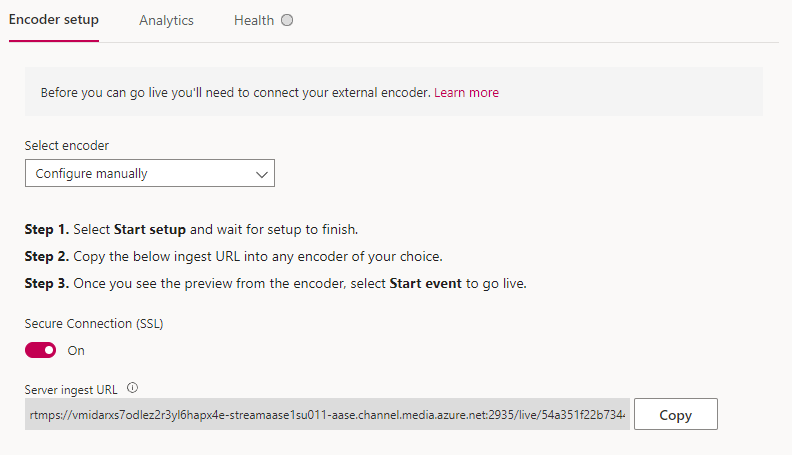This screenshot has width=792, height=455.
Task: Click the Server ingest URL label
Action: (x=71, y=390)
